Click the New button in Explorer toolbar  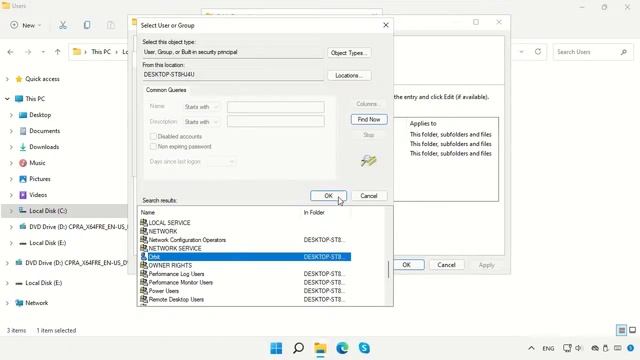click(26, 25)
